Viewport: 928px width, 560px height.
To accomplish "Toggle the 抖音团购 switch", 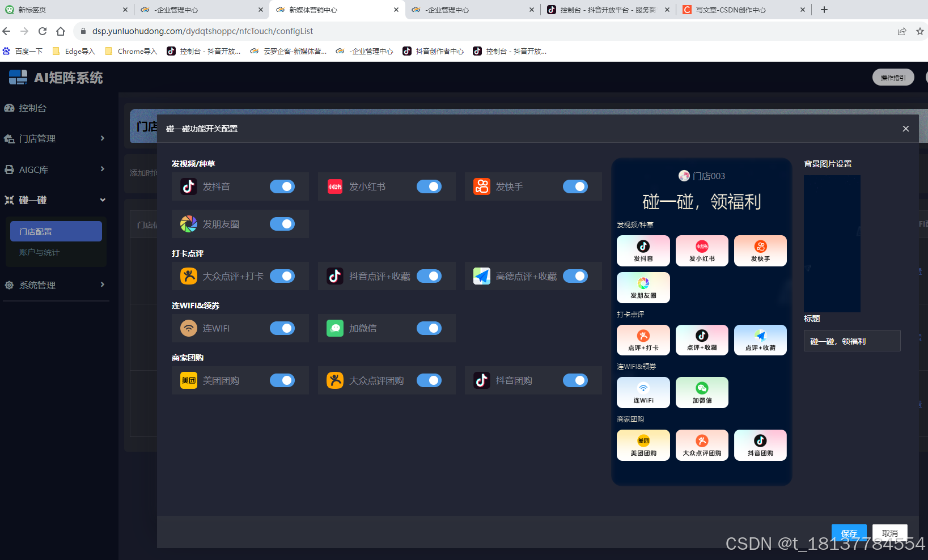I will pos(575,380).
